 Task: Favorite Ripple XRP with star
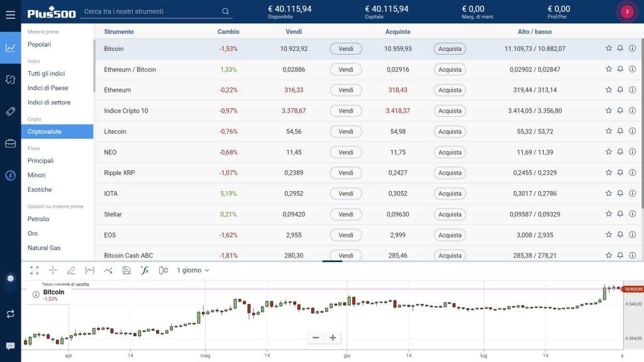(609, 172)
